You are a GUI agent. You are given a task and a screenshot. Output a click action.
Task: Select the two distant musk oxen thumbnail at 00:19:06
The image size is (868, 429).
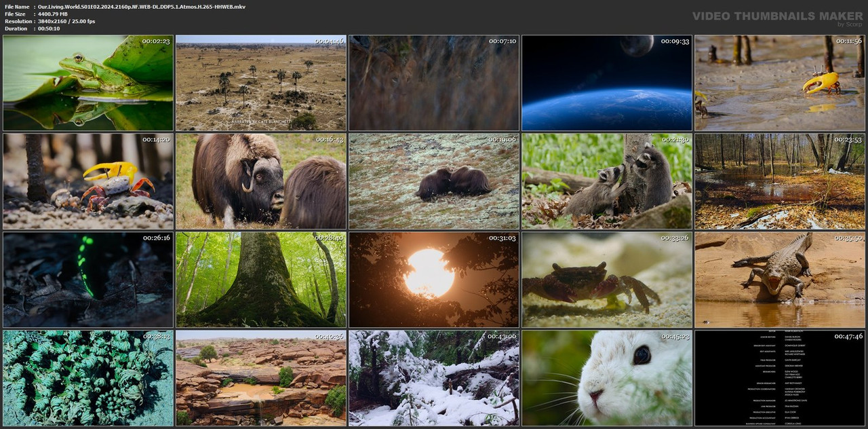click(434, 181)
